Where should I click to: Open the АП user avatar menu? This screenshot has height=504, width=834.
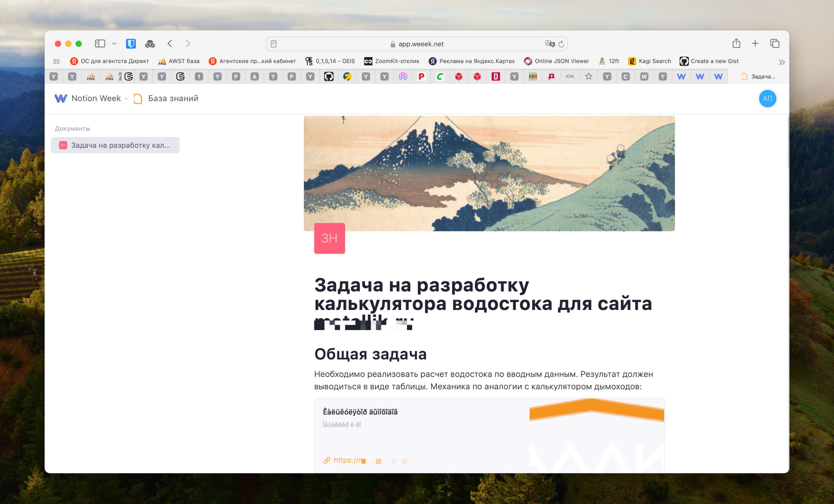tap(768, 99)
